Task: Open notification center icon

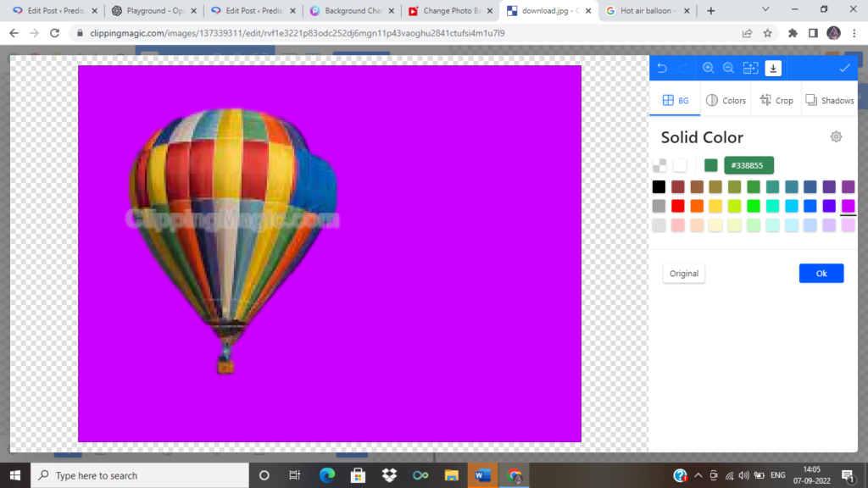Action: click(848, 475)
